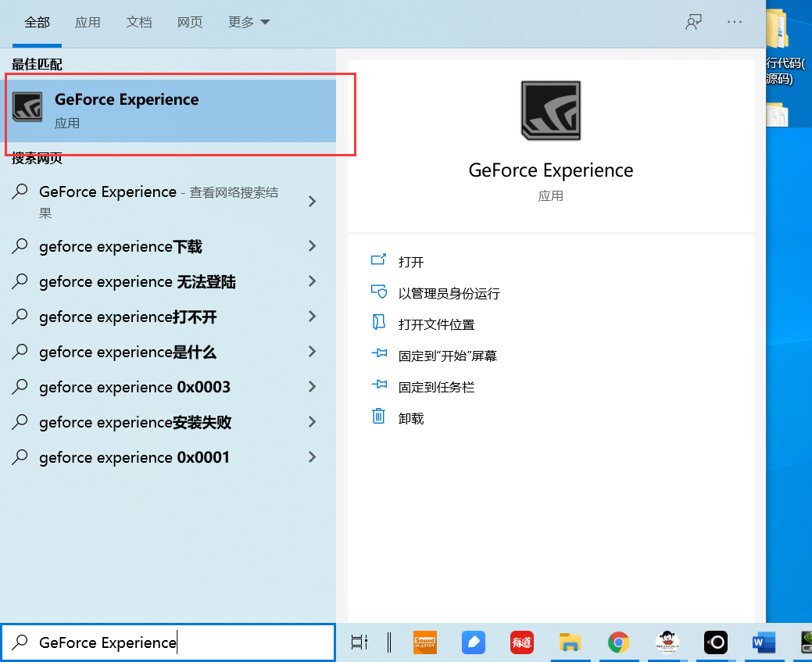This screenshot has width=812, height=662.
Task: Click the admin shield icon for 以管理员身份运行
Action: tap(379, 292)
